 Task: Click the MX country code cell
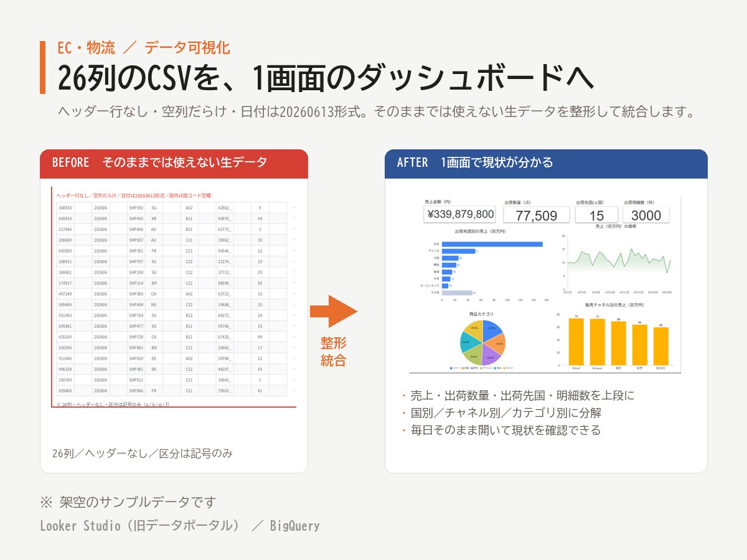(154, 305)
